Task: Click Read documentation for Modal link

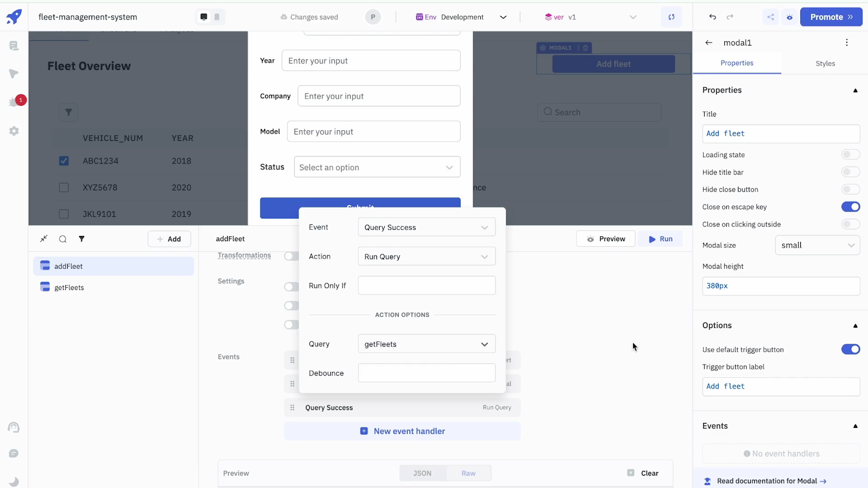Action: (767, 481)
